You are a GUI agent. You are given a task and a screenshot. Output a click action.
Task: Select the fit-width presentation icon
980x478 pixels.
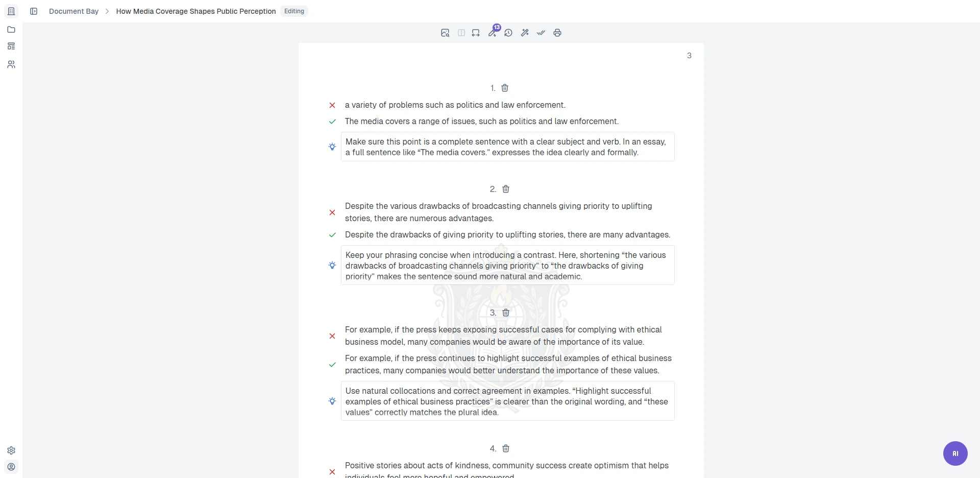(x=476, y=33)
